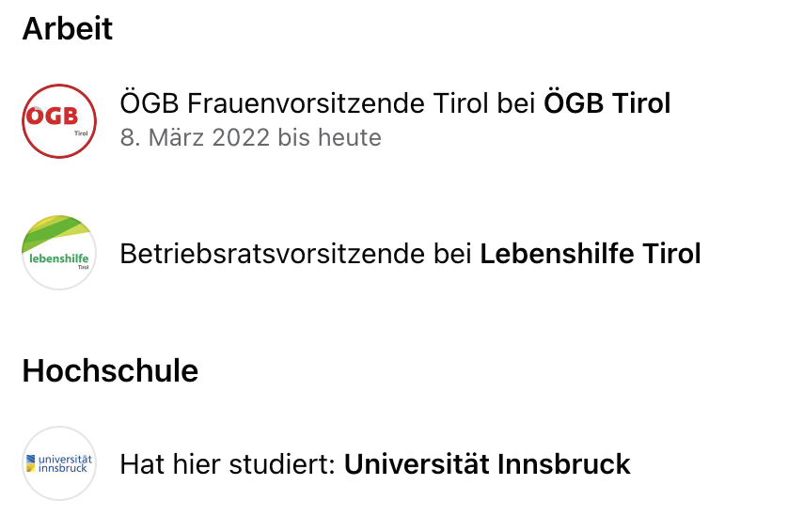This screenshot has width=788, height=532.
Task: Click small 'Tirol' text inside ÖGB logo
Action: (81, 133)
